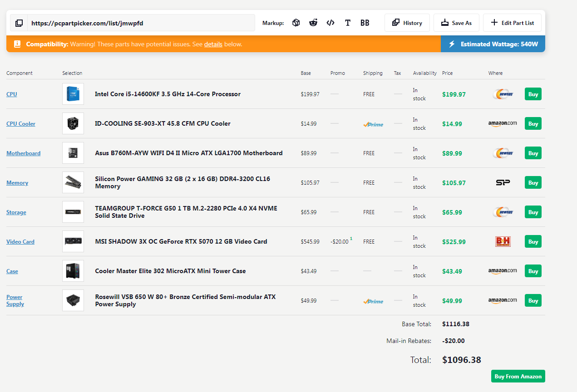This screenshot has height=392, width=577.
Task: Click the -$20.00 promo on the video card
Action: tap(340, 242)
